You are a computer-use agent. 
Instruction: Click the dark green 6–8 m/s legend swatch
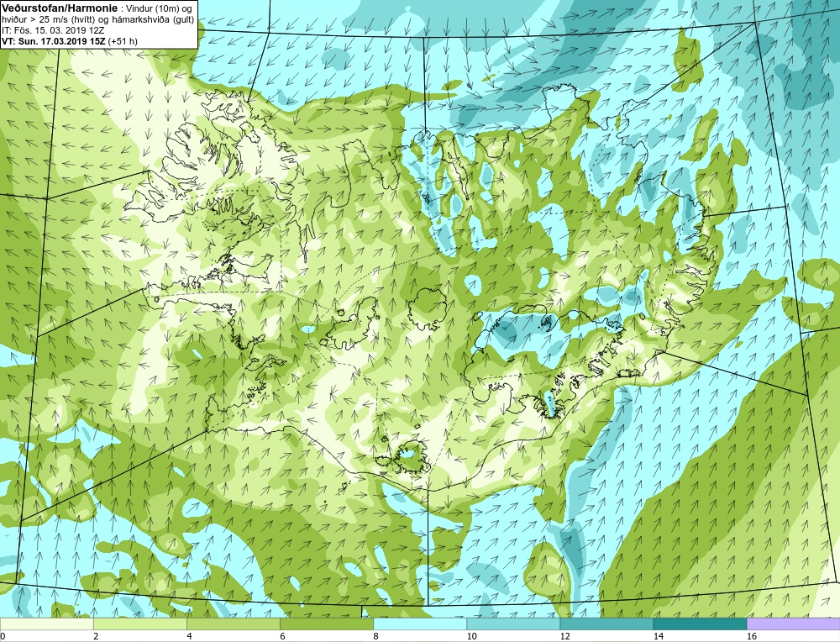[327, 624]
